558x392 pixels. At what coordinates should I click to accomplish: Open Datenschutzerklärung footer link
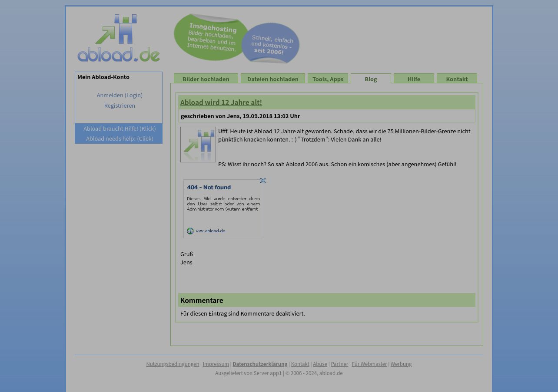click(x=260, y=364)
